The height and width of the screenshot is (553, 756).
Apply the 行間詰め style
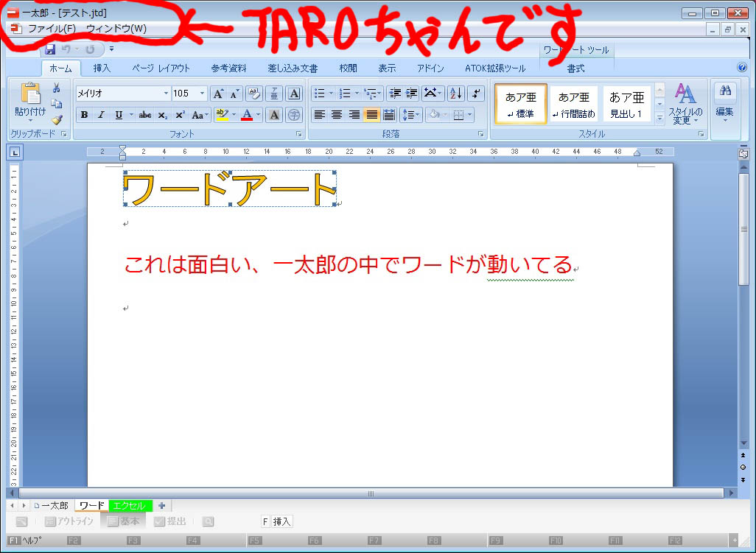click(574, 104)
